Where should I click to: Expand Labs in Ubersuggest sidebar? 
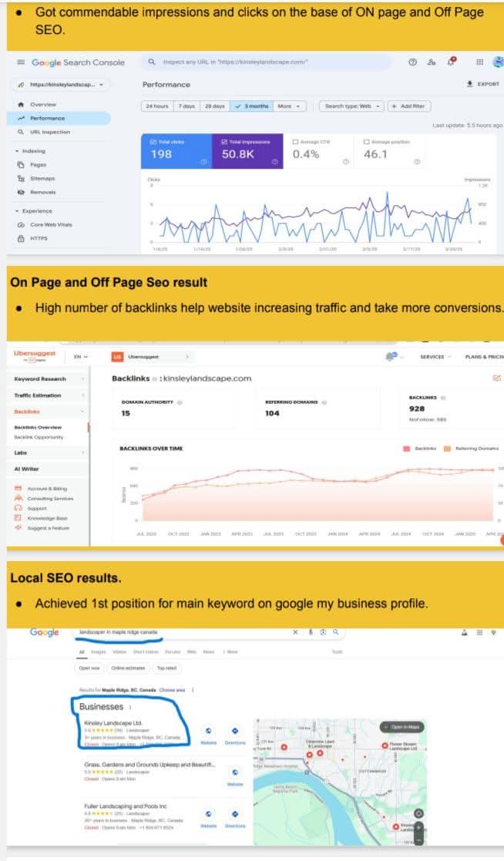tap(49, 453)
